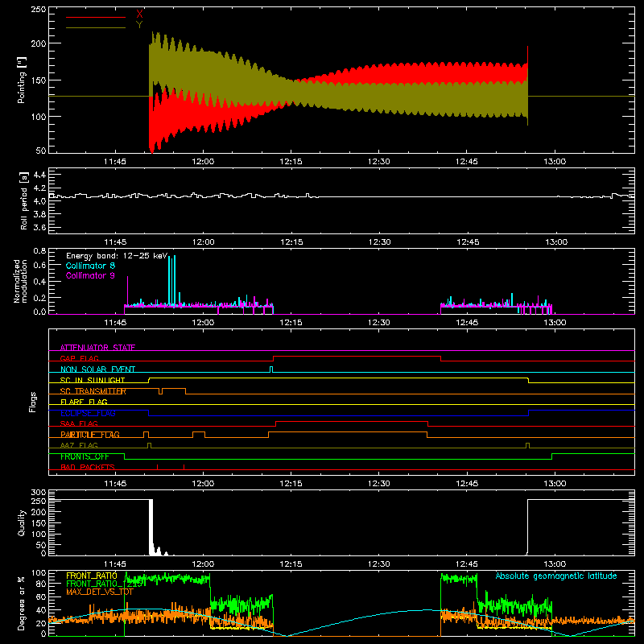Viewport: 644px width, 644px height.
Task: Click the SAA_FLAG label
Action: point(79,423)
